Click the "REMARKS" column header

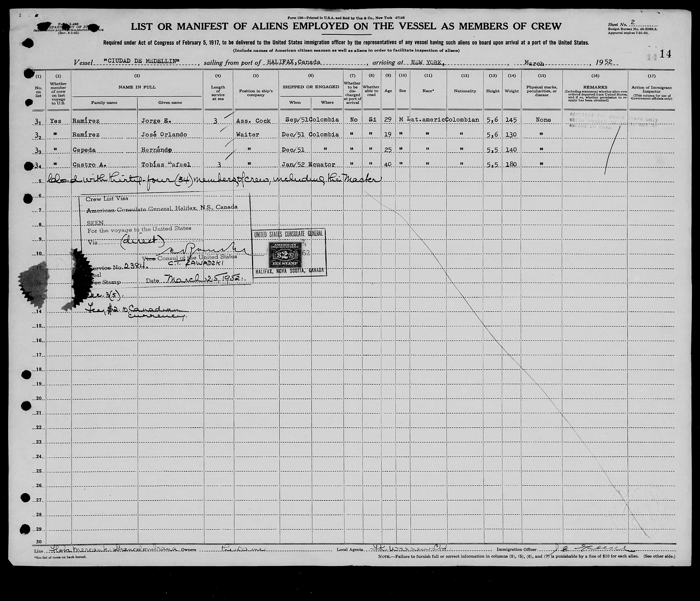pos(595,87)
